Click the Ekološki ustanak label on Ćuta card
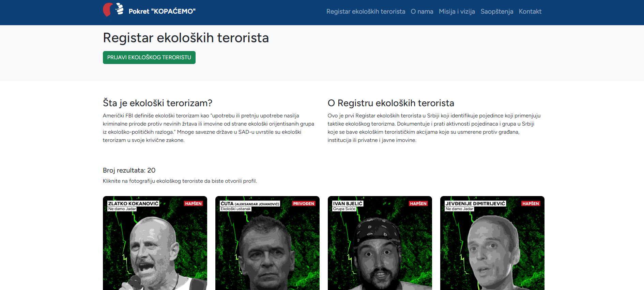 tap(235, 209)
